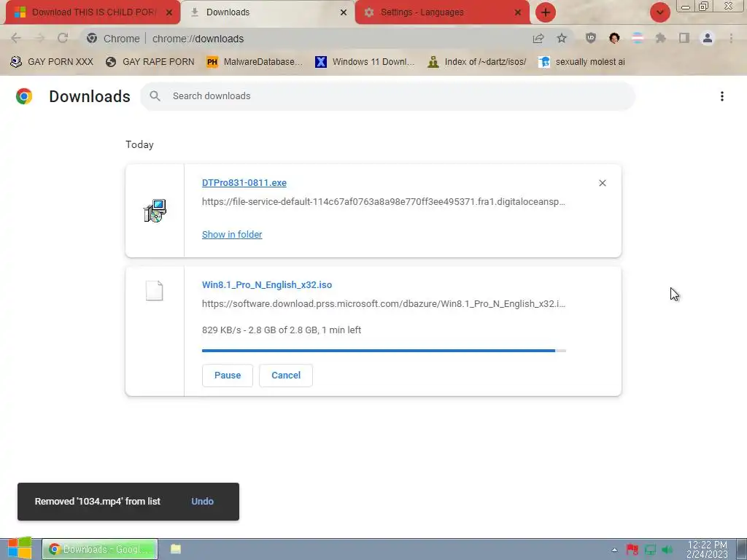Viewport: 747px width, 560px height.
Task: Remove DTPro831-0811.exe from the list
Action: click(x=602, y=183)
